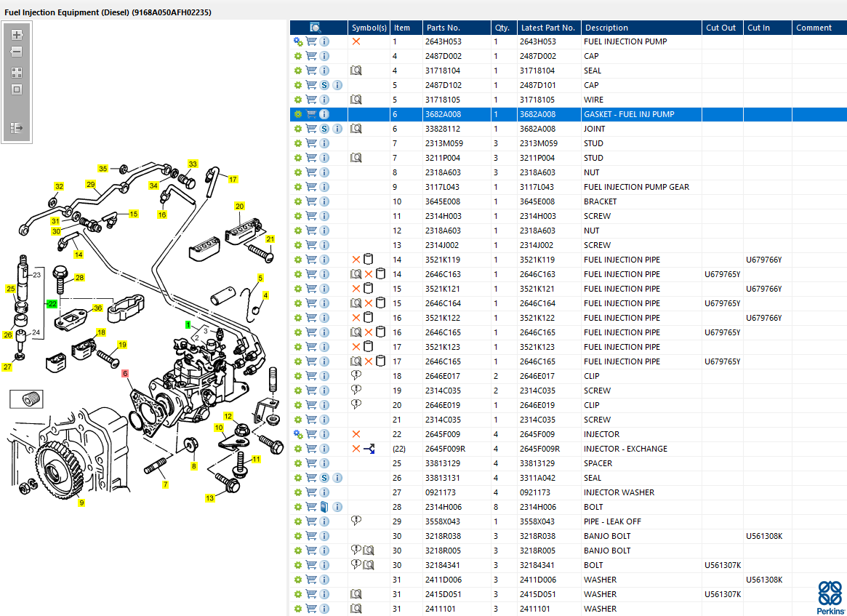Image resolution: width=847 pixels, height=616 pixels.
Task: Click the S supersession icon for 2487D102
Action: (x=324, y=85)
